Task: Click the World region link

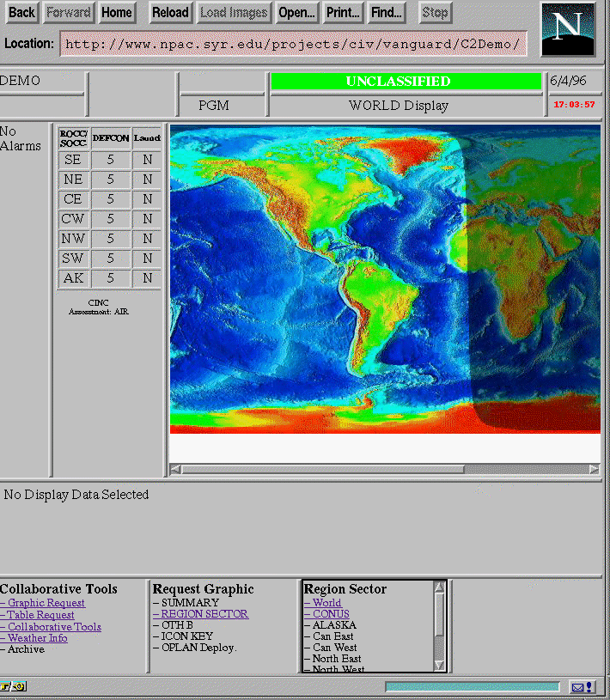Action: pyautogui.click(x=326, y=603)
